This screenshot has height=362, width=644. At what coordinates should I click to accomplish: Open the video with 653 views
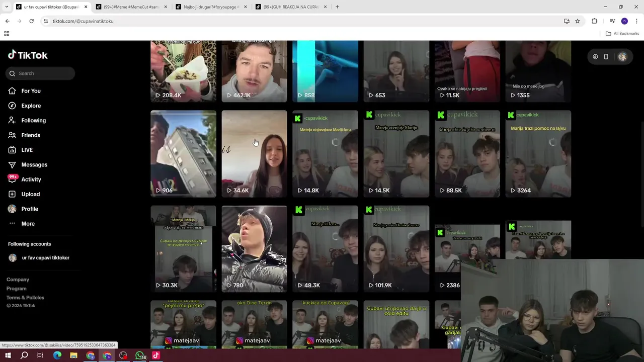tap(396, 71)
